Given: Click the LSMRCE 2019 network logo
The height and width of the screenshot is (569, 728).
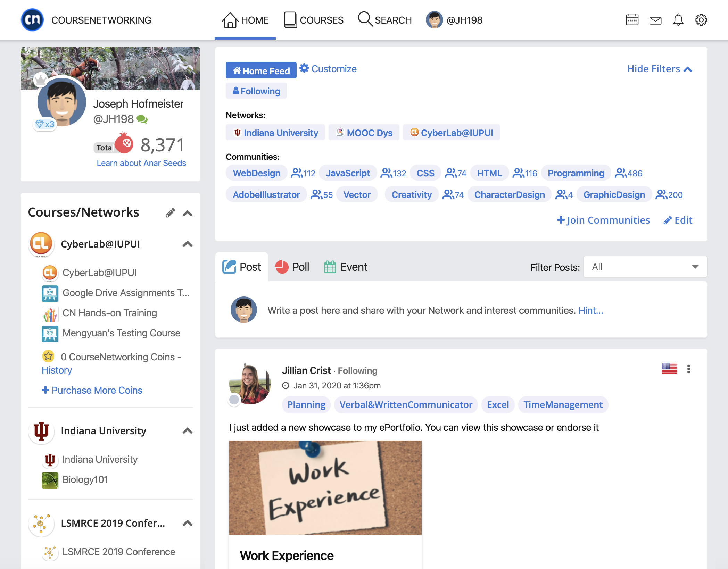Looking at the screenshot, I should [41, 523].
